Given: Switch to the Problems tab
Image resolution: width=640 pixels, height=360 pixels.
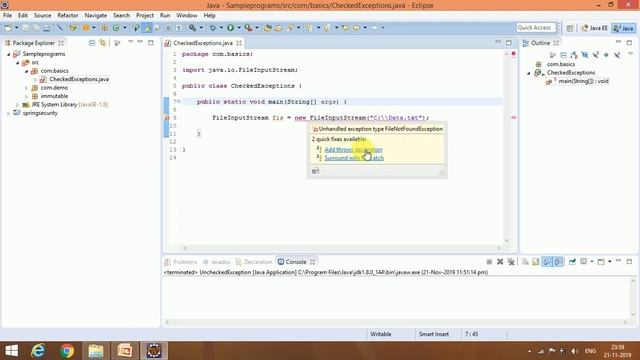Looking at the screenshot, I should click(x=181, y=262).
